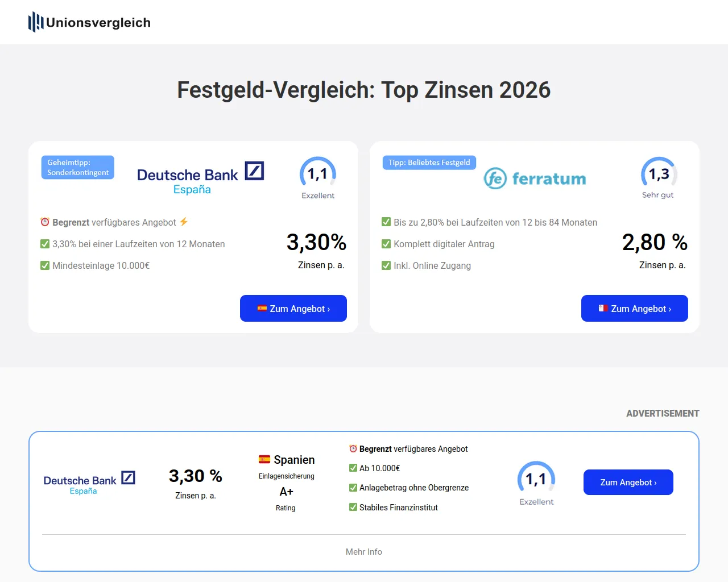
Task: Click checkmark beside Komplett digitaler Antrag
Action: point(386,244)
